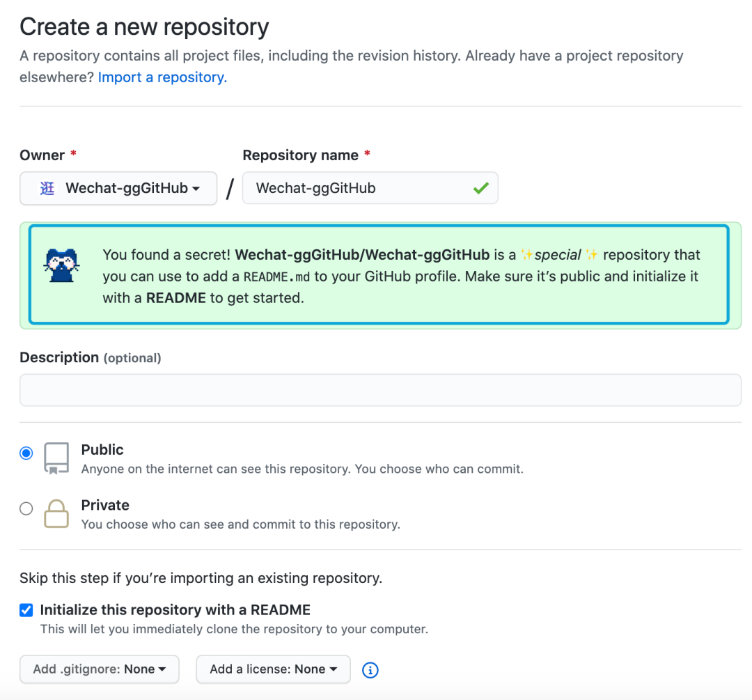Click the Public option label text
The width and height of the screenshot is (752, 700).
(x=102, y=449)
